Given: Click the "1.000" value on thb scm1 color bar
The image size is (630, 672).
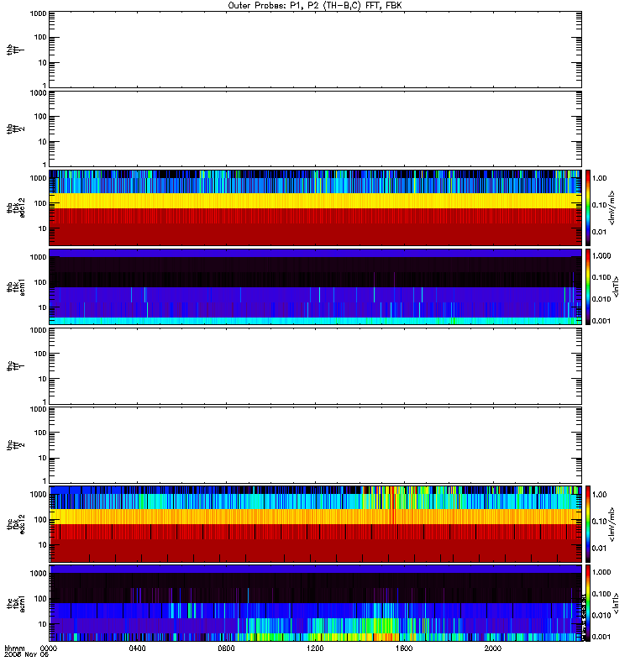Looking at the screenshot, I should 601,256.
